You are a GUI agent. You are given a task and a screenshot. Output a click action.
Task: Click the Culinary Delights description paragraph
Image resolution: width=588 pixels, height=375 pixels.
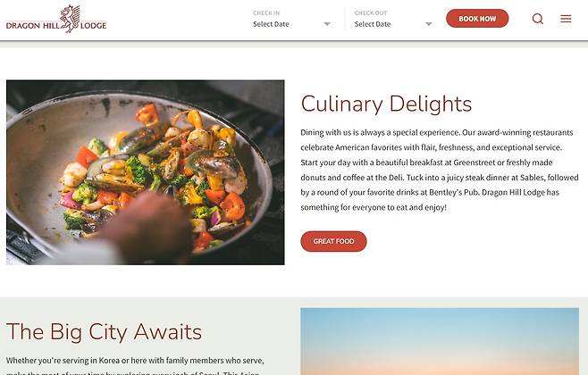pos(439,170)
